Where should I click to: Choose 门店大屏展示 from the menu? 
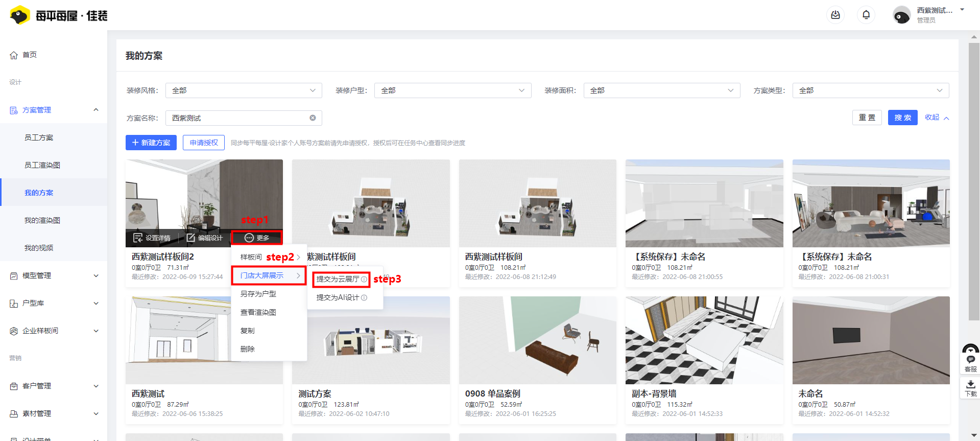tap(269, 275)
